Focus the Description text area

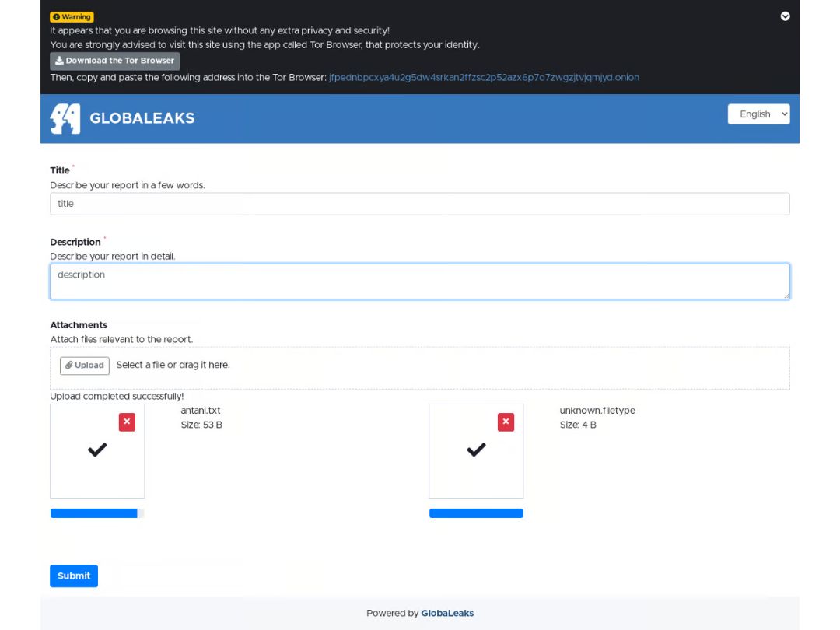point(420,282)
